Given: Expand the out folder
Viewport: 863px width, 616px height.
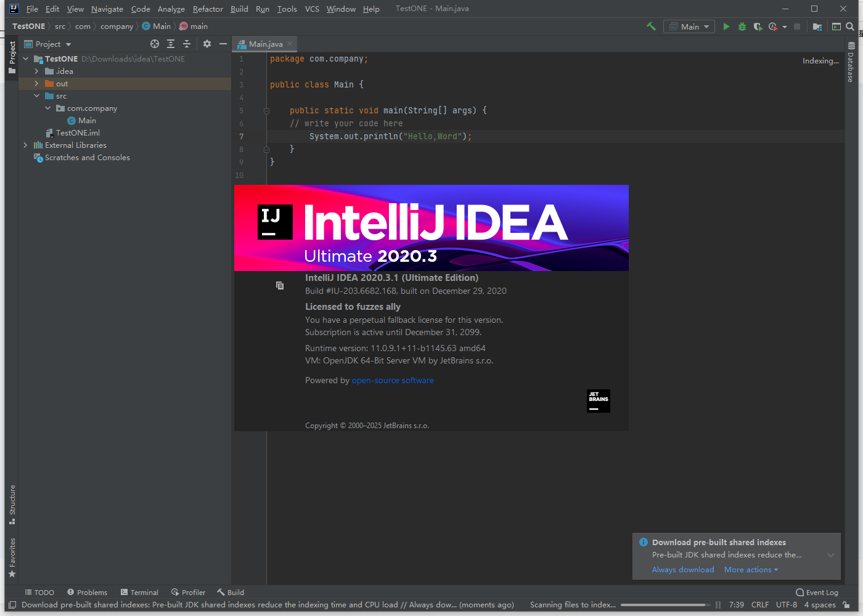Looking at the screenshot, I should coord(36,84).
